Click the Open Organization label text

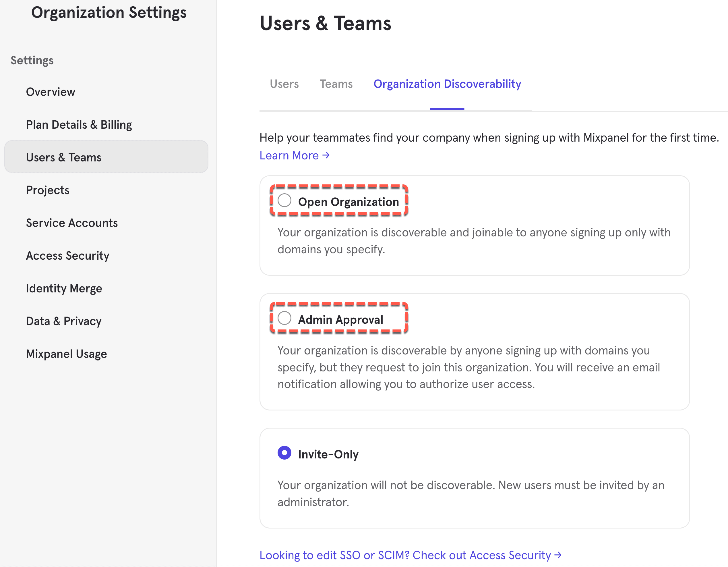pyautogui.click(x=348, y=202)
